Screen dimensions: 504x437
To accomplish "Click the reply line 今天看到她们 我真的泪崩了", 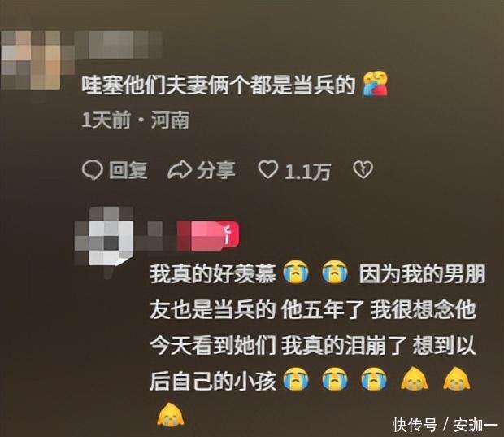I will (278, 346).
